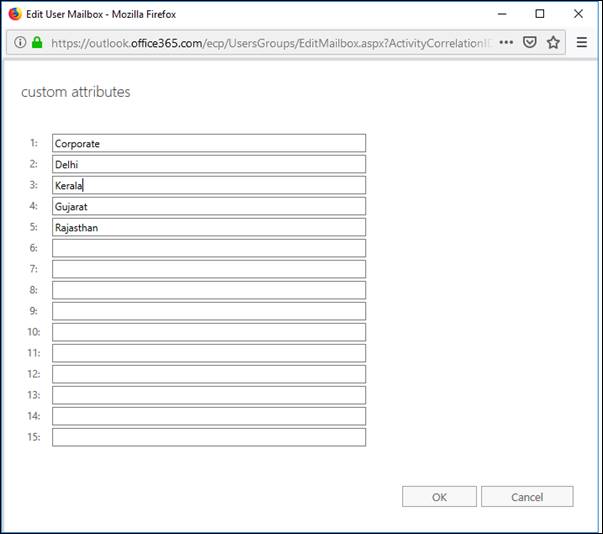This screenshot has height=534, width=603.
Task: Focus the empty custom attribute 7 field
Action: click(209, 269)
